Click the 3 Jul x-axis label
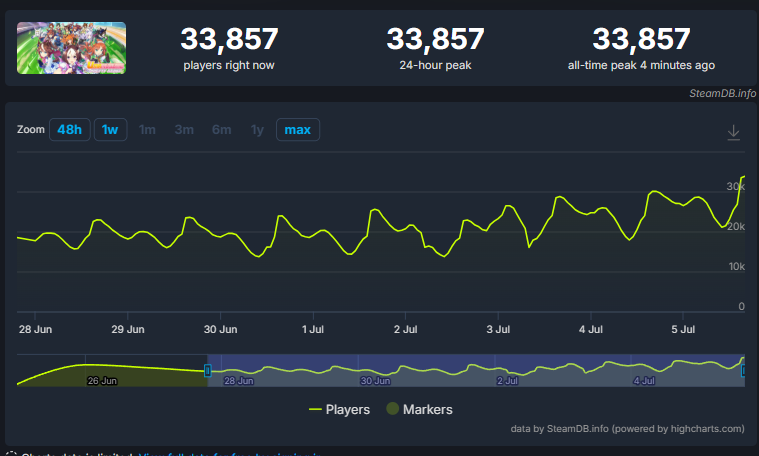The height and width of the screenshot is (456, 759). 498,329
